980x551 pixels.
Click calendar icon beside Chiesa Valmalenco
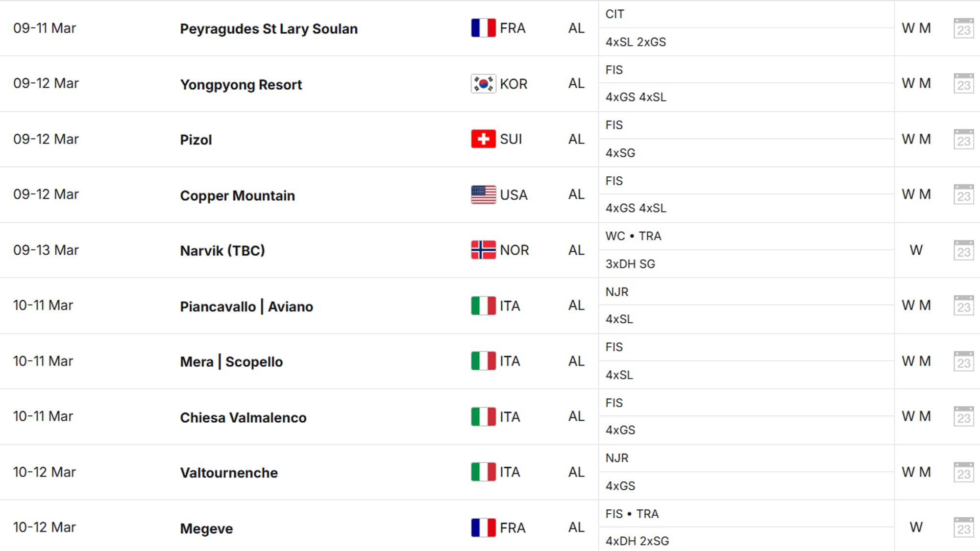click(963, 417)
